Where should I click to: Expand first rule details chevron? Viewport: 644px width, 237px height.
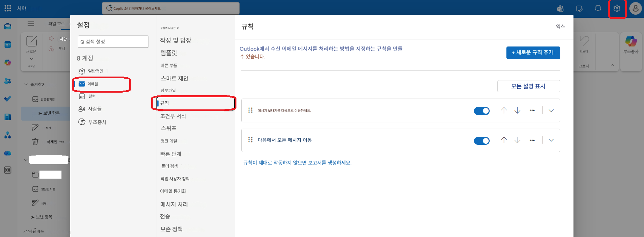pyautogui.click(x=551, y=110)
